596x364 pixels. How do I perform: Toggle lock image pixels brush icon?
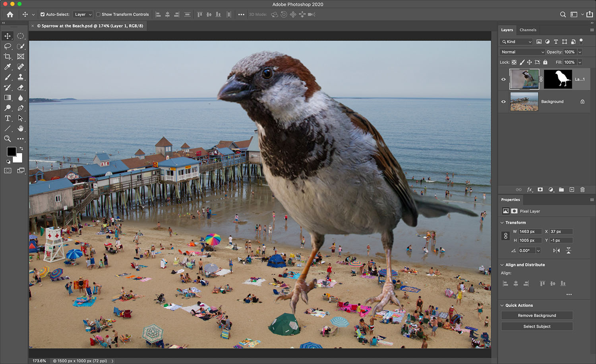522,62
